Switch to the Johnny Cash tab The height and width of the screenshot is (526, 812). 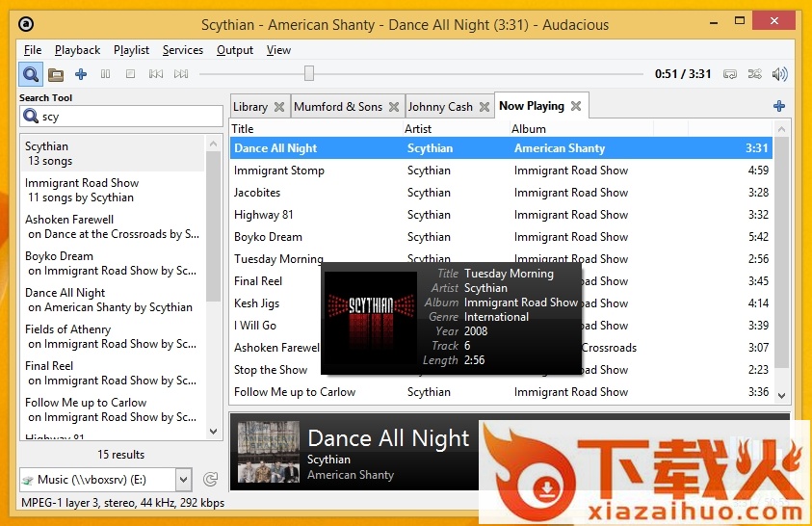(440, 107)
